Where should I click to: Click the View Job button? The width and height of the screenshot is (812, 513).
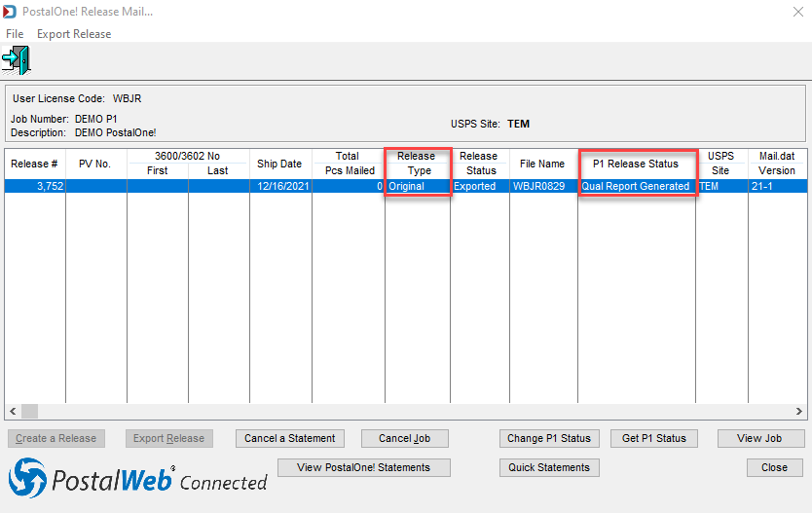759,438
